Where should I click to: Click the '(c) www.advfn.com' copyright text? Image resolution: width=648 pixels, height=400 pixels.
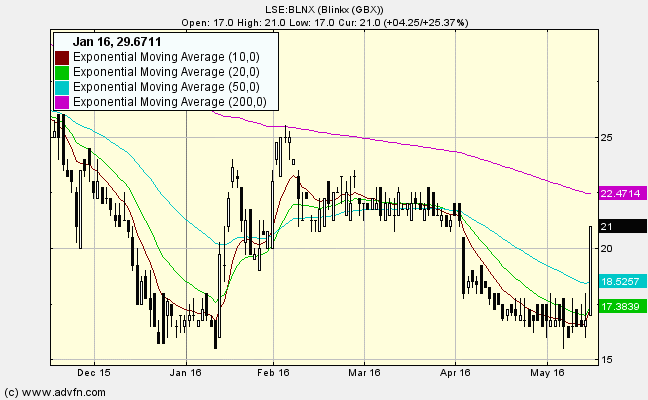tap(55, 392)
